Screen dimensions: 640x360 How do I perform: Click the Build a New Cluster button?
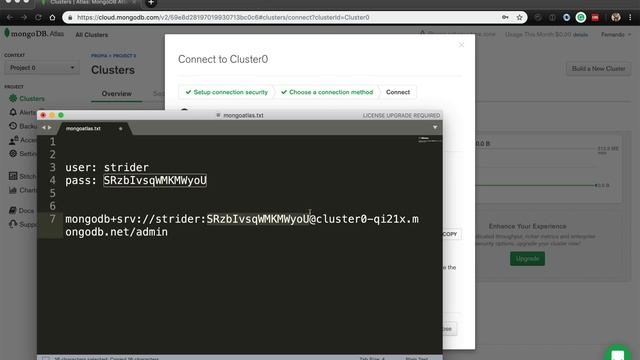tap(598, 69)
